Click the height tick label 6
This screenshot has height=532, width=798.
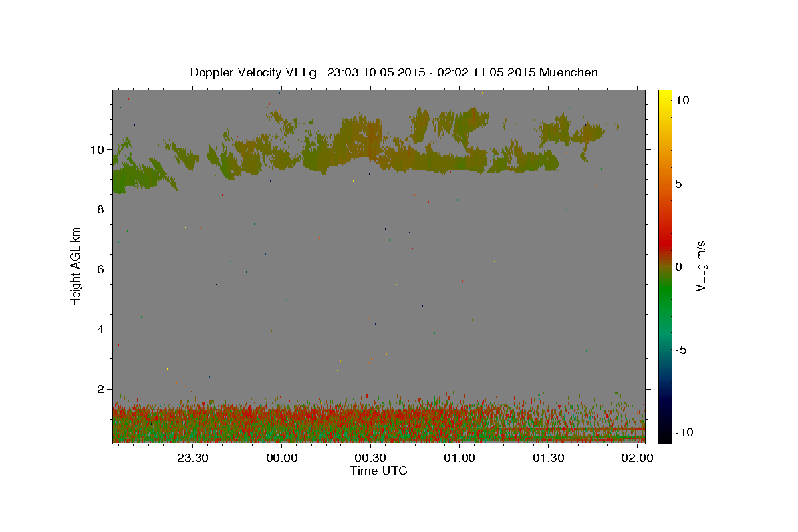pyautogui.click(x=100, y=269)
